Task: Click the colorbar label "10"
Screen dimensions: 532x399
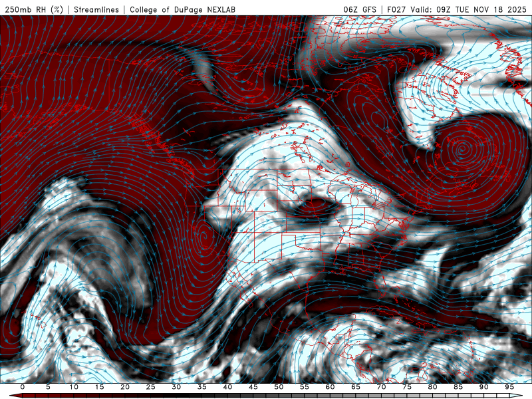Action: pyautogui.click(x=74, y=387)
